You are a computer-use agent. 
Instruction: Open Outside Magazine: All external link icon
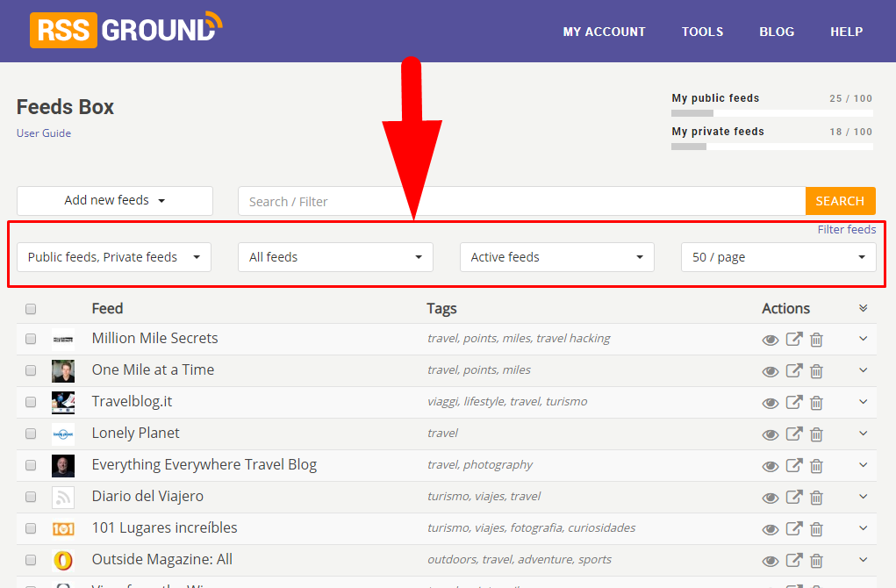pyautogui.click(x=794, y=560)
